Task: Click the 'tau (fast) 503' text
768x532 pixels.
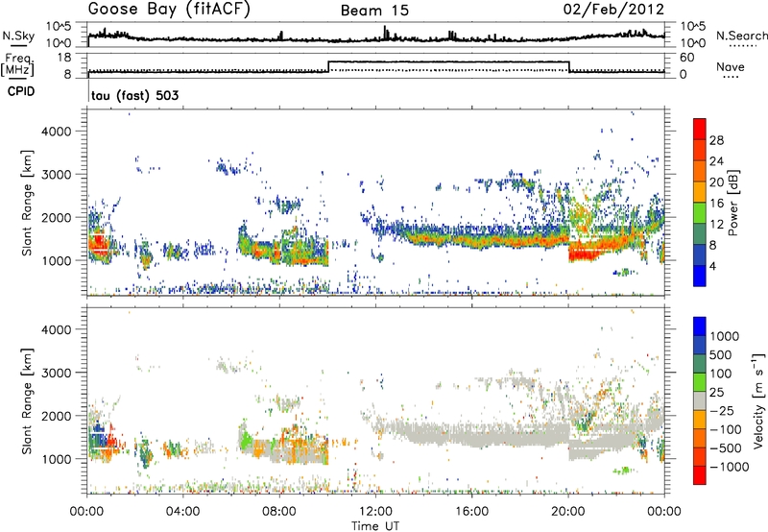Action: tap(135, 95)
